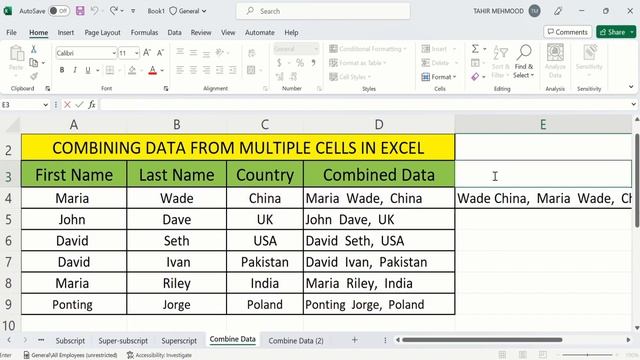Click the horizontal scrollbar thumb
The width and height of the screenshot is (640, 360).
(x=482, y=340)
